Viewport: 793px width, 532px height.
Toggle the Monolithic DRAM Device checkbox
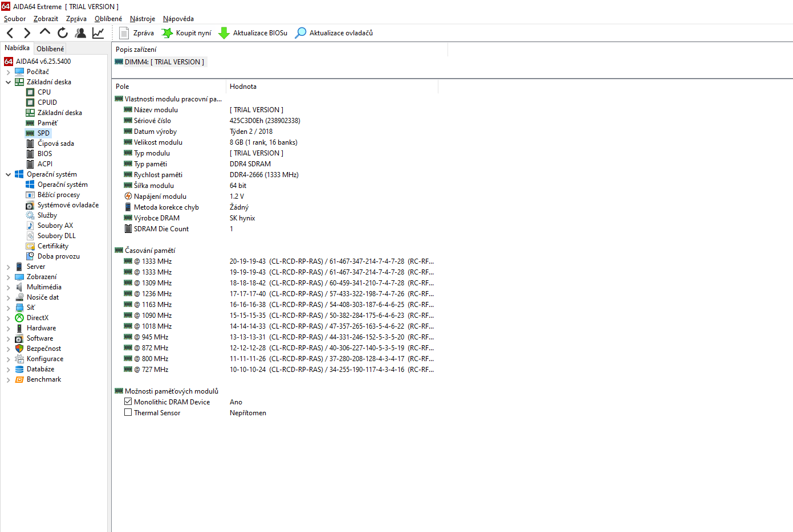[x=128, y=402]
